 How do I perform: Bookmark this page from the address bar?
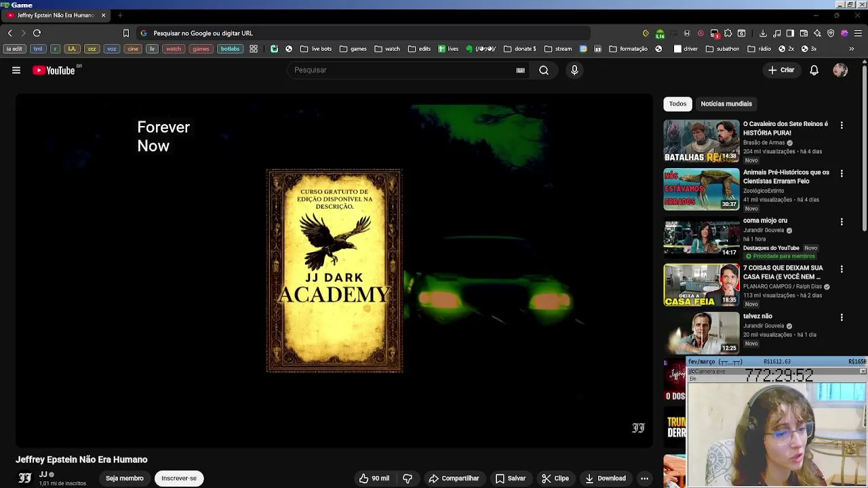point(125,33)
